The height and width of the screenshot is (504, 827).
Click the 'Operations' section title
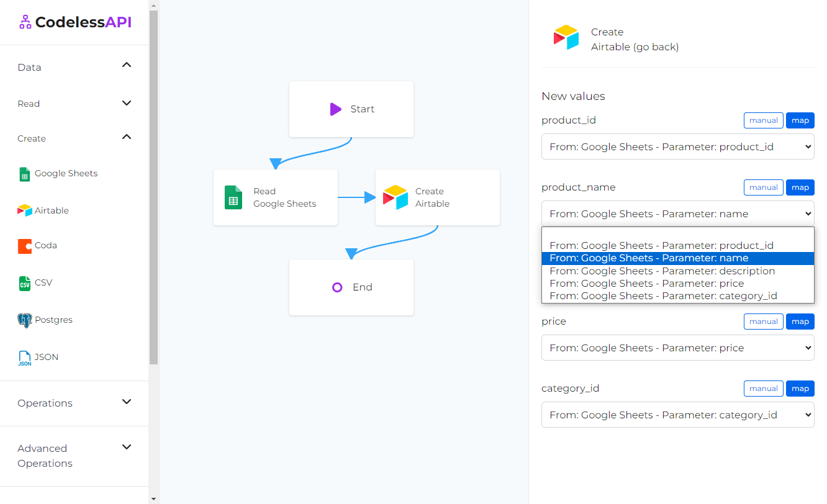45,403
